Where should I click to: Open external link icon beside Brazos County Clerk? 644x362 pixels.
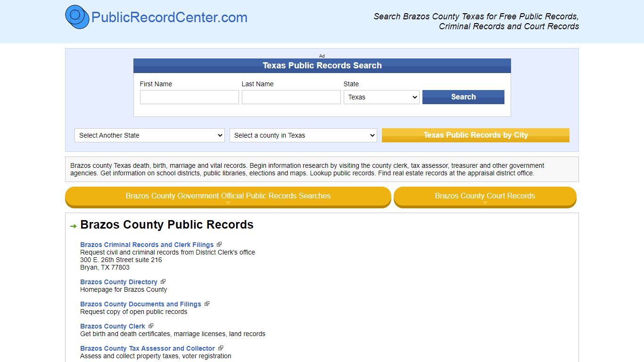click(x=151, y=326)
